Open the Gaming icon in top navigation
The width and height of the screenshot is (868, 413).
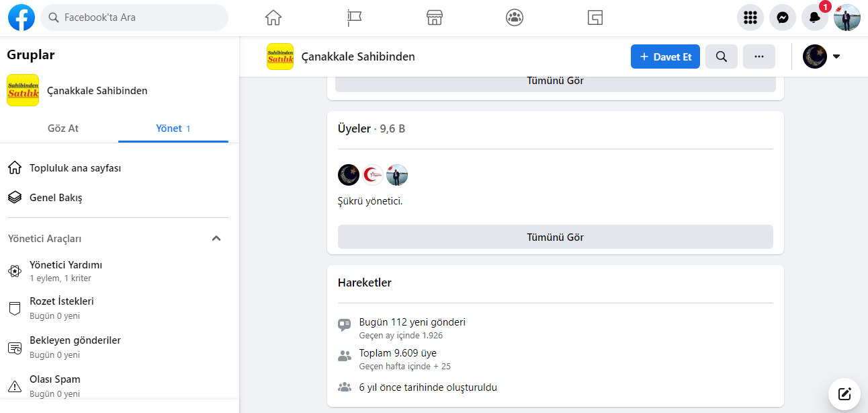point(595,17)
